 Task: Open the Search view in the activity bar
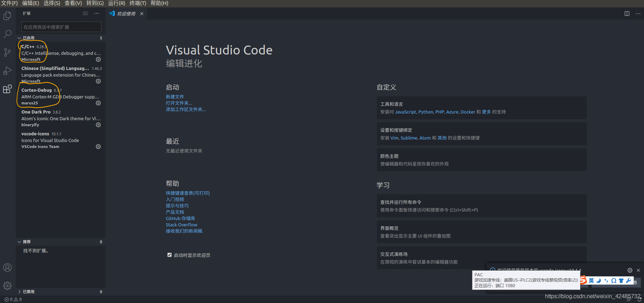[x=7, y=34]
